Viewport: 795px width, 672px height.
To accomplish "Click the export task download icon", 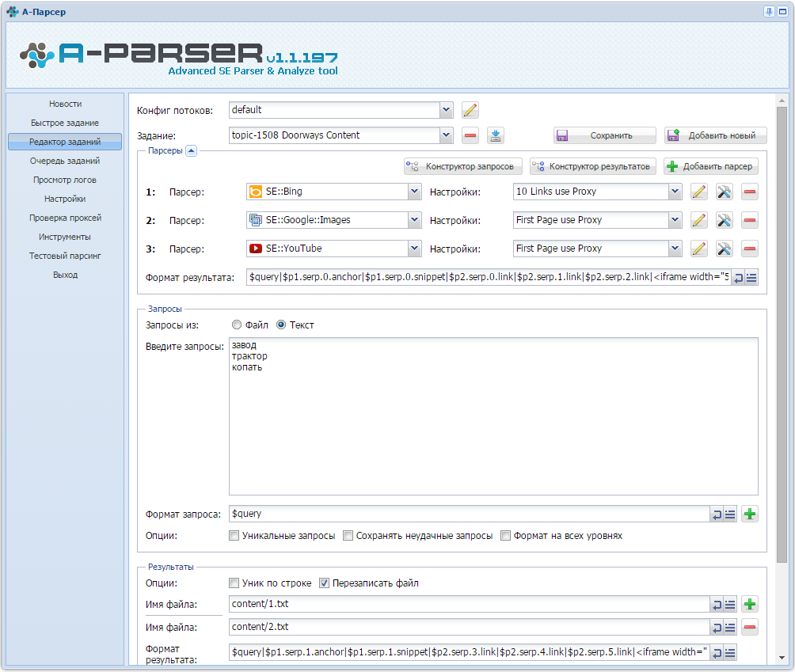I will pos(496,135).
